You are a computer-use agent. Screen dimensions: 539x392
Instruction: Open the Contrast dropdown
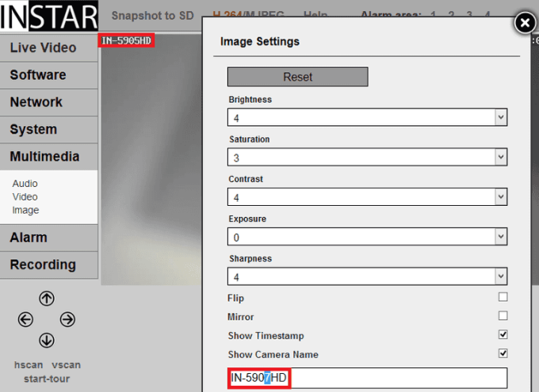[x=367, y=196]
